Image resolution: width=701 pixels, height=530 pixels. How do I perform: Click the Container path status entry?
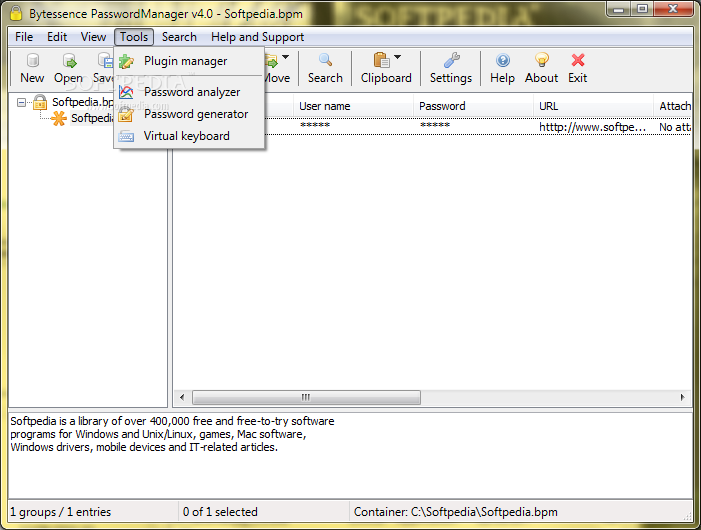tap(456, 512)
